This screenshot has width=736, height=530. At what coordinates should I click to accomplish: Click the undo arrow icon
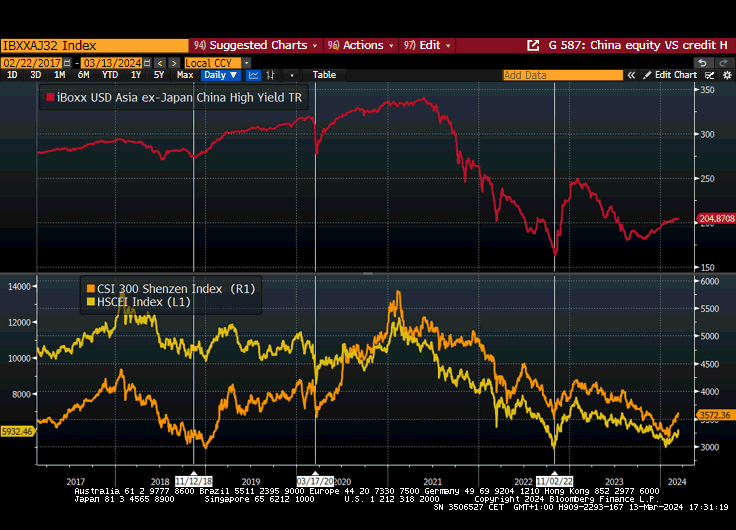click(703, 63)
